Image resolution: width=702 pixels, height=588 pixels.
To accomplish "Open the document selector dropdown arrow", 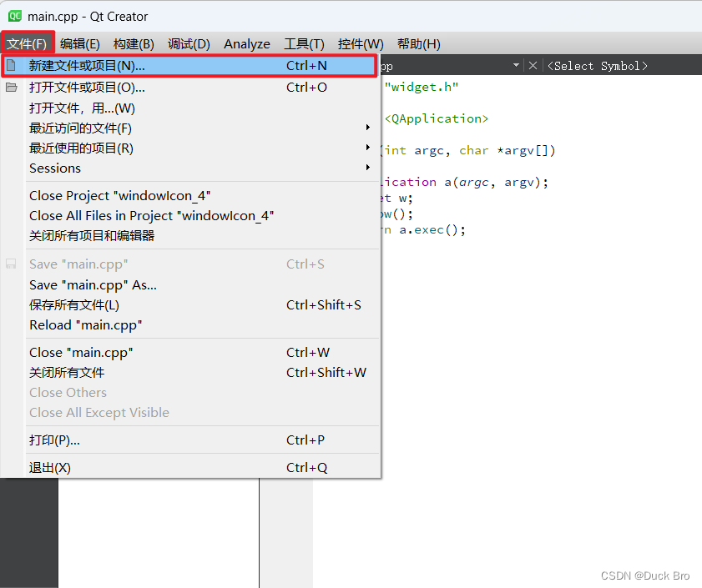I will (x=515, y=65).
